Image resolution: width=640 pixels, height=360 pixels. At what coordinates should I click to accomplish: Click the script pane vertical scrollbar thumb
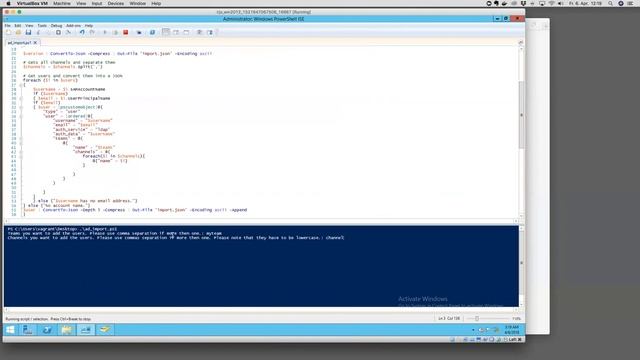[x=521, y=115]
